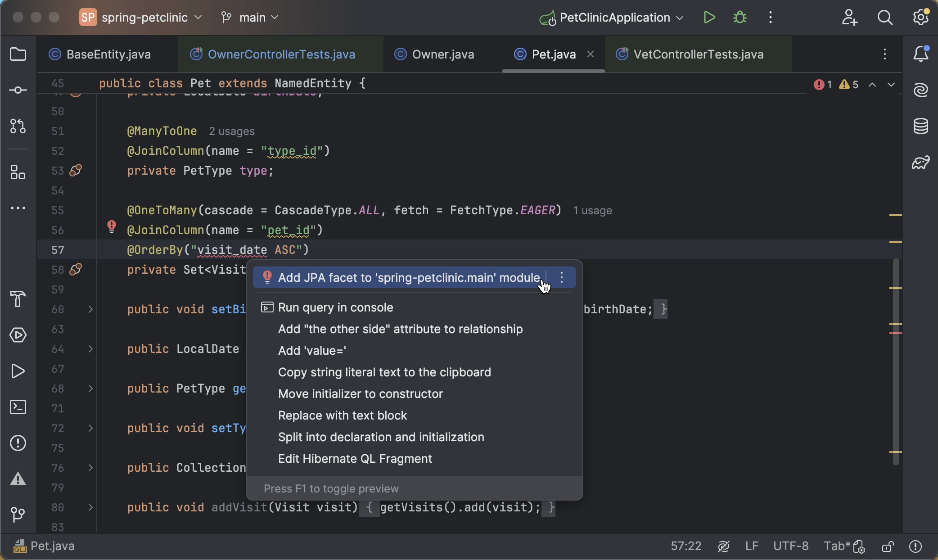Open the Commit tool window
Image resolution: width=938 pixels, height=560 pixels.
coord(18,90)
